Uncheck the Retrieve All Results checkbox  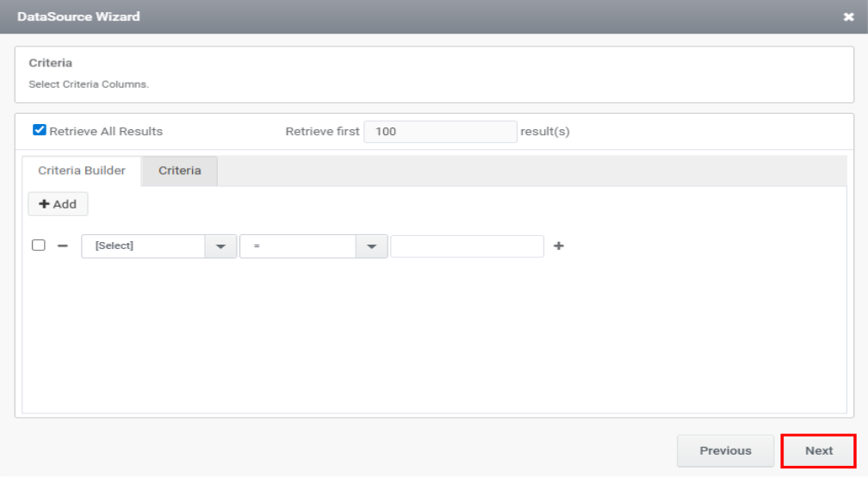pyautogui.click(x=39, y=131)
